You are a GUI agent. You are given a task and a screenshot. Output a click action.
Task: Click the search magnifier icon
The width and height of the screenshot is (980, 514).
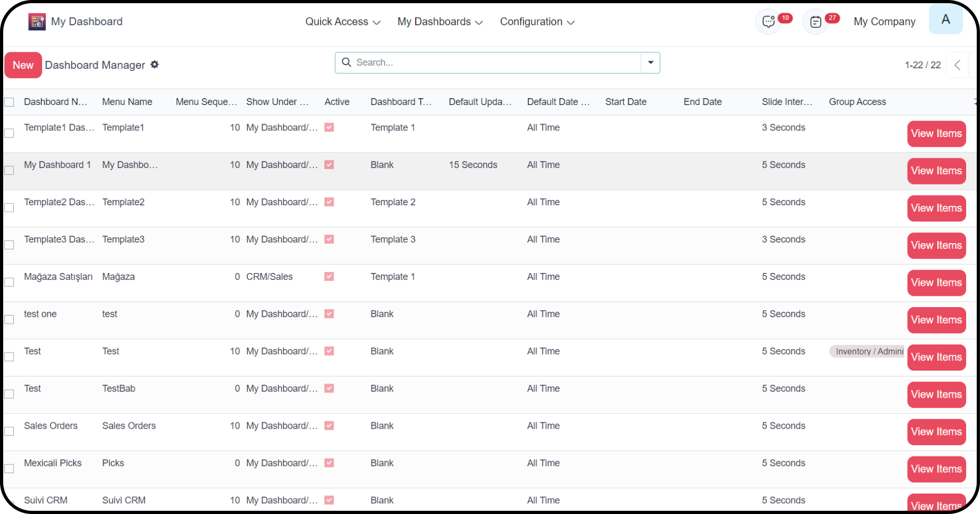pos(346,62)
